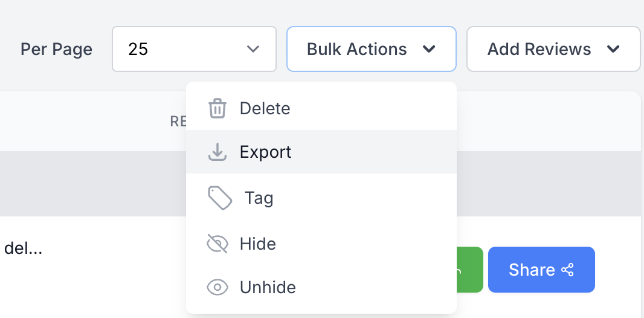Pick the Tag option from the menu
The image size is (644, 318).
tap(259, 198)
